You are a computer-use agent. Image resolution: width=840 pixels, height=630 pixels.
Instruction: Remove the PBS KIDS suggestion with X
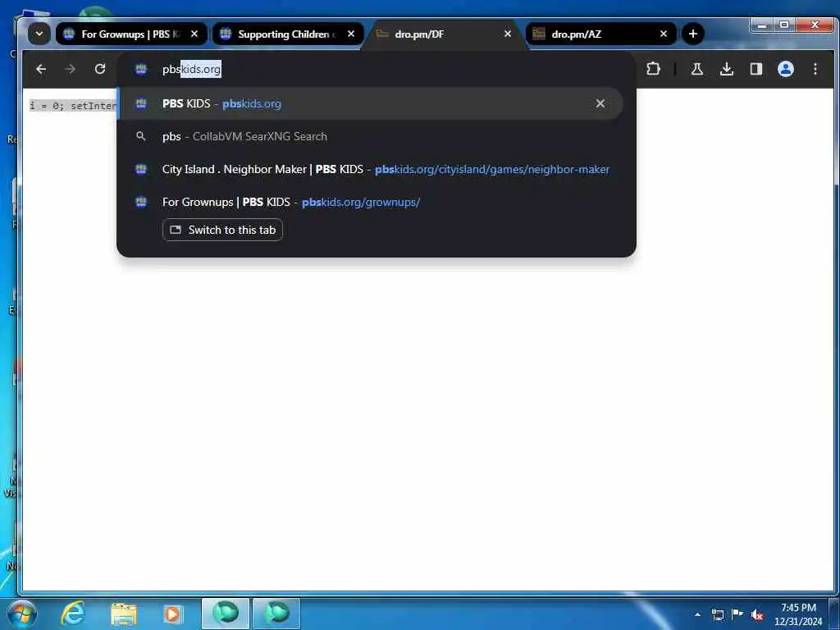600,103
